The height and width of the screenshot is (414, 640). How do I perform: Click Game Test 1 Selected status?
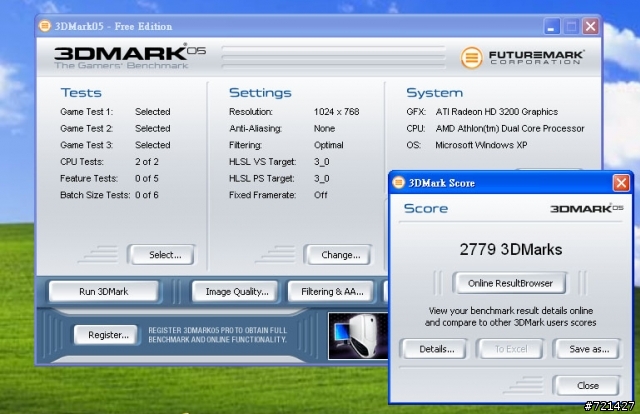tap(153, 111)
